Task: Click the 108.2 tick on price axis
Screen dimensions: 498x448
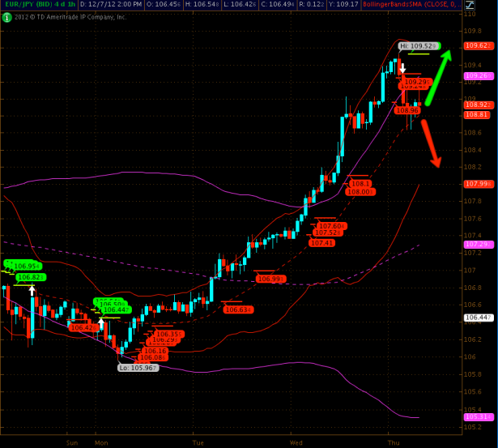Action: (473, 167)
